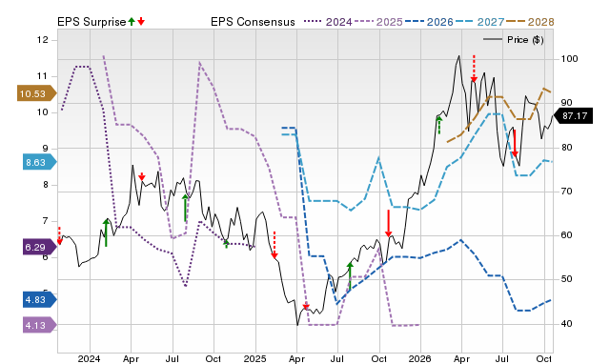610x364 pixels.
Task: Click the red surprise arrow after April 2024
Action: point(142,176)
